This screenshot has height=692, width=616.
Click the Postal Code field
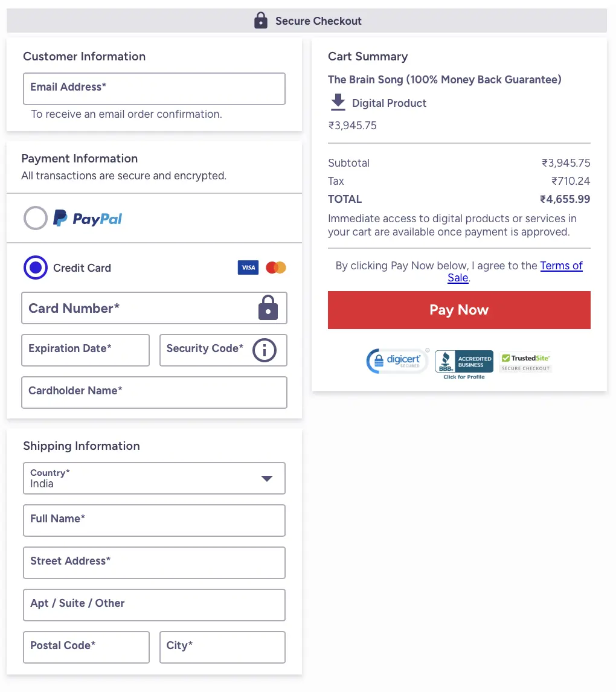(x=86, y=647)
